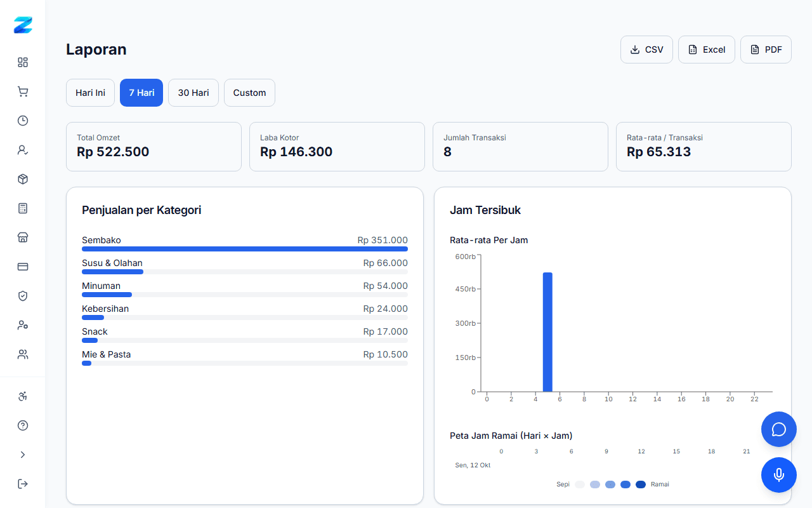Click the Total Omzet card
This screenshot has height=508, width=812.
click(154, 147)
